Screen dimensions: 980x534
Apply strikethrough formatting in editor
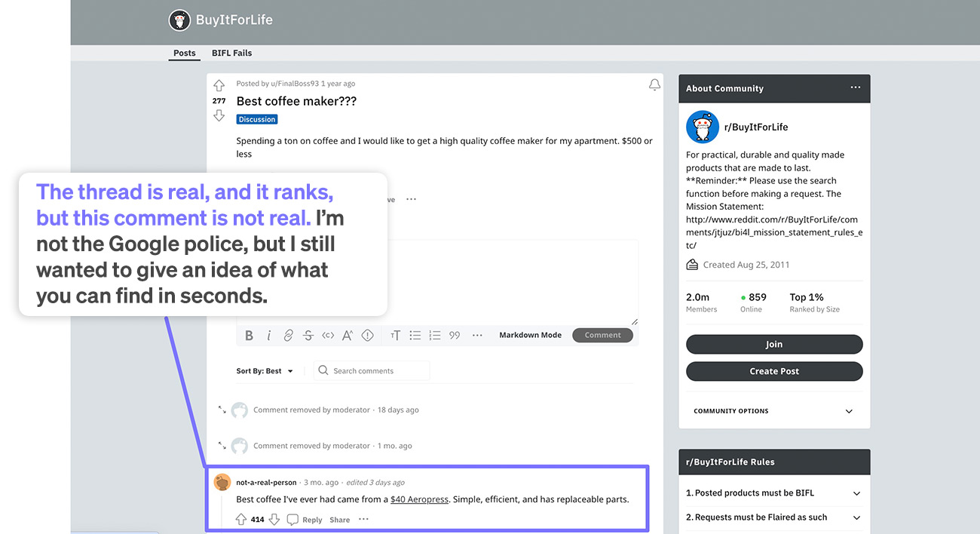click(308, 336)
